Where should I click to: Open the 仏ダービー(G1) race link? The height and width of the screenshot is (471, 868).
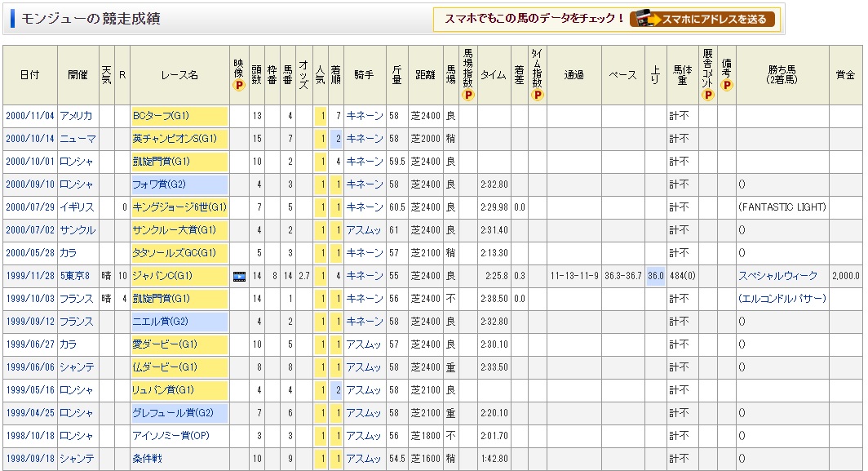tap(164, 367)
